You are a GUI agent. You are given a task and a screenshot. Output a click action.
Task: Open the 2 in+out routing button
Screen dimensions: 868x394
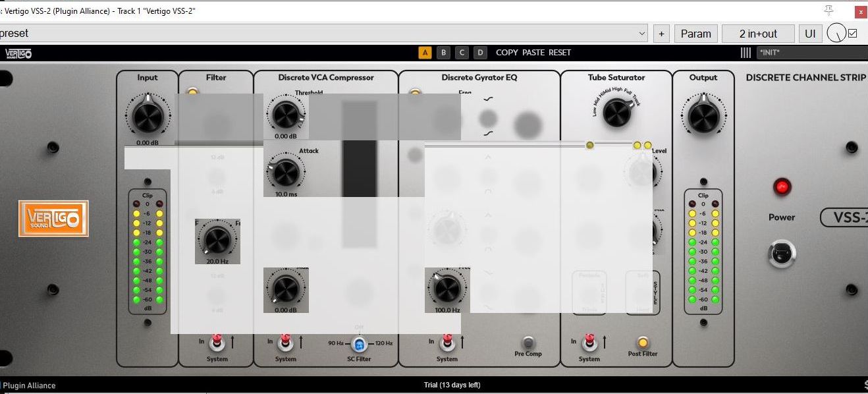[x=758, y=34]
